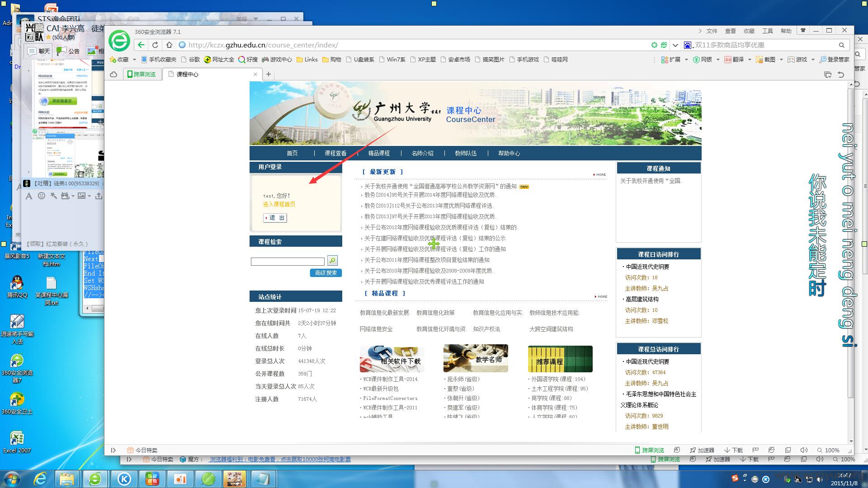Click the restore closed tab undo icon
The height and width of the screenshot is (488, 868).
point(841,75)
